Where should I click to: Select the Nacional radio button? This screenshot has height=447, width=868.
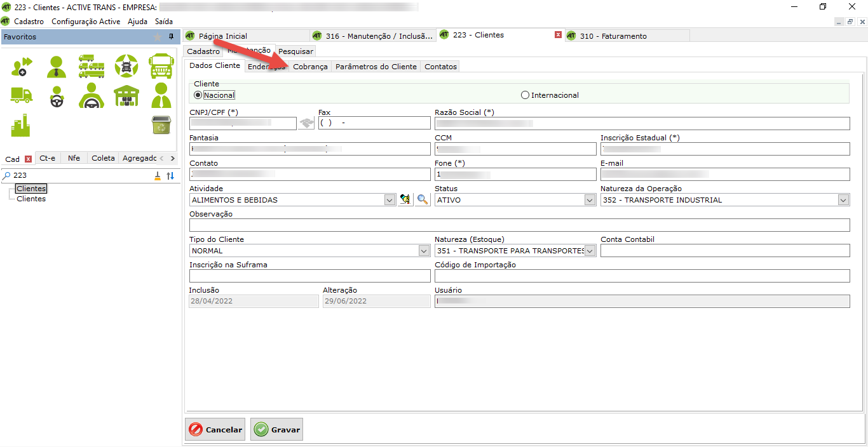tap(198, 95)
